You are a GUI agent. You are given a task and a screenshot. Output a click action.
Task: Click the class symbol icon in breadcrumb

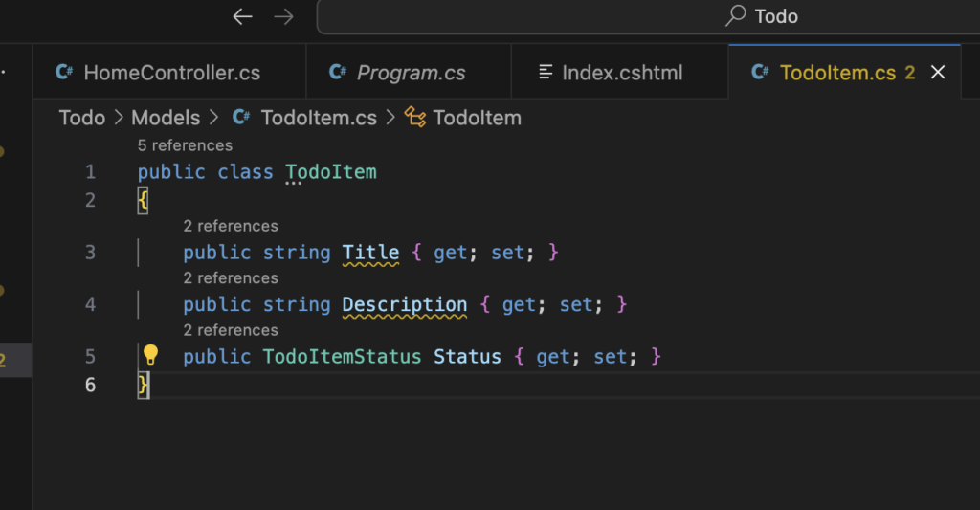click(415, 117)
